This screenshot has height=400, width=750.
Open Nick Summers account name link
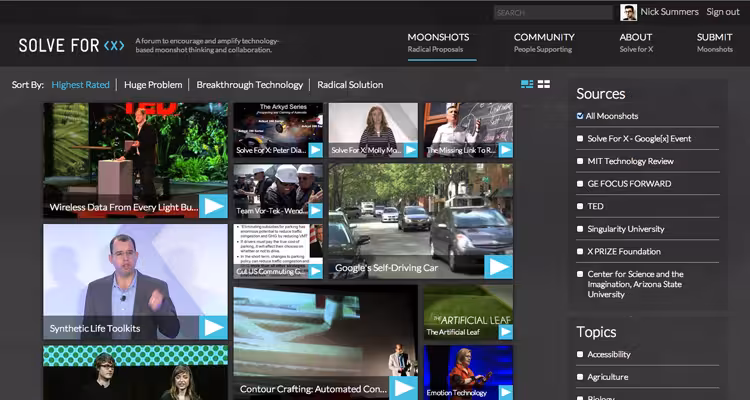(669, 12)
